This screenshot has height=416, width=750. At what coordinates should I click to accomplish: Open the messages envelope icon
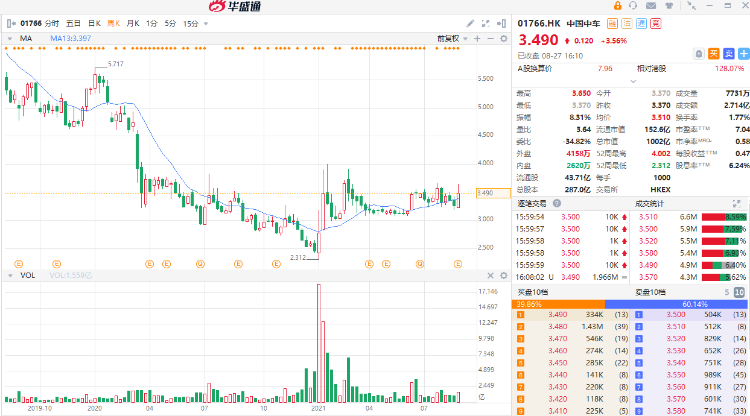tap(651, 6)
